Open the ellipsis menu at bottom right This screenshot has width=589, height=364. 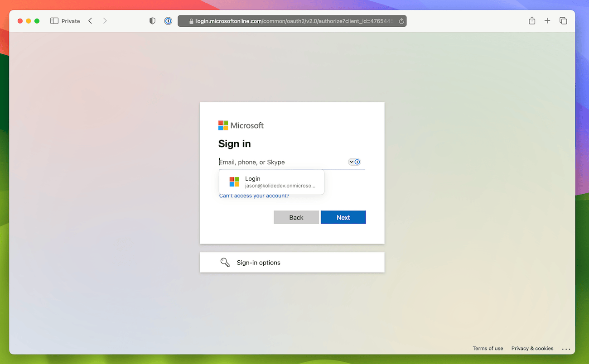click(x=566, y=348)
